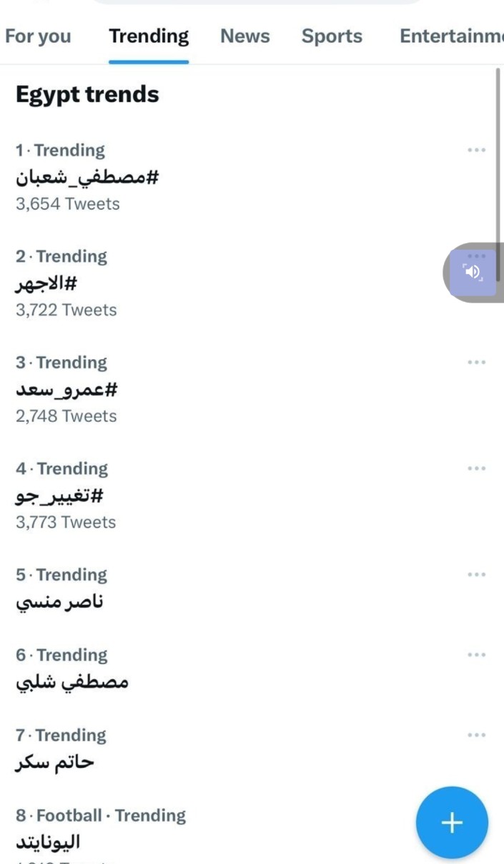Open the #تغيير_جو trending topic
This screenshot has height=864, width=504.
click(x=60, y=496)
